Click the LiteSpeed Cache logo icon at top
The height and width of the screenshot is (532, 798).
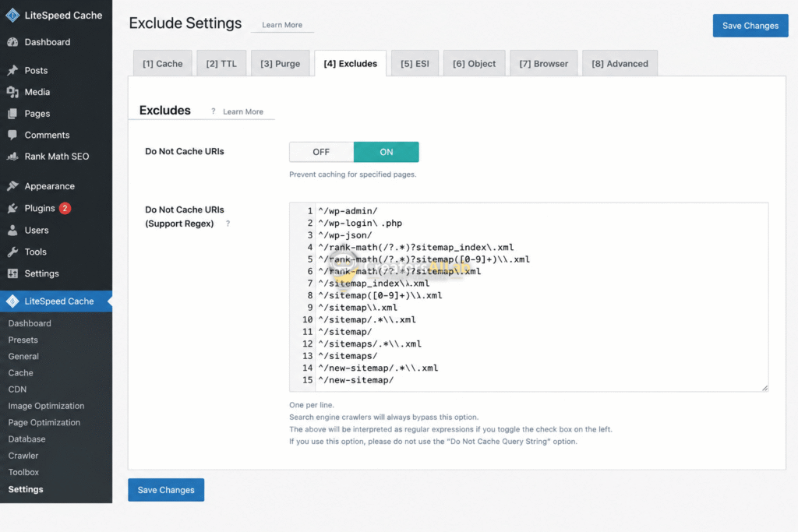coord(12,16)
